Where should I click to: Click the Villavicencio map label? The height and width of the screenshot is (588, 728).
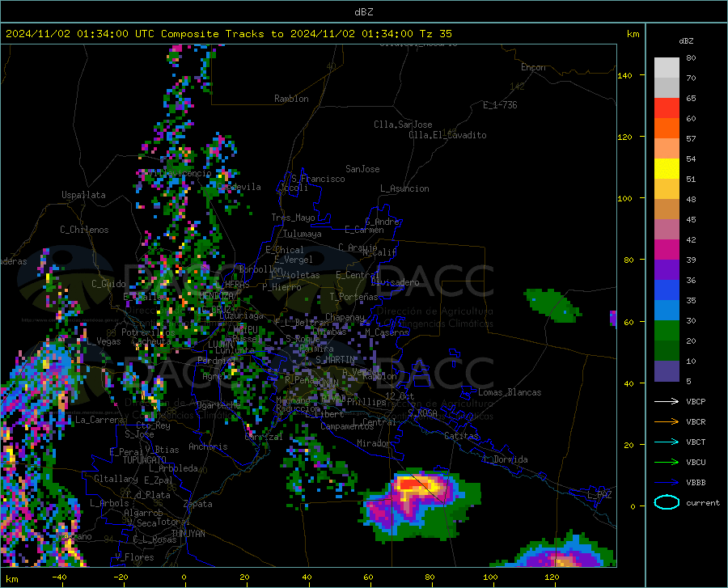pos(180,173)
